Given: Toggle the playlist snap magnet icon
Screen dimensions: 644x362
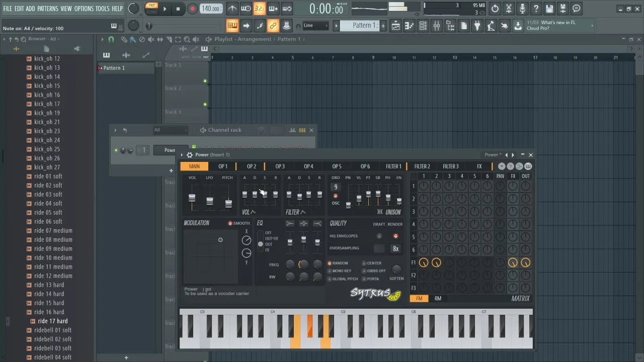Looking at the screenshot, I should tap(111, 39).
